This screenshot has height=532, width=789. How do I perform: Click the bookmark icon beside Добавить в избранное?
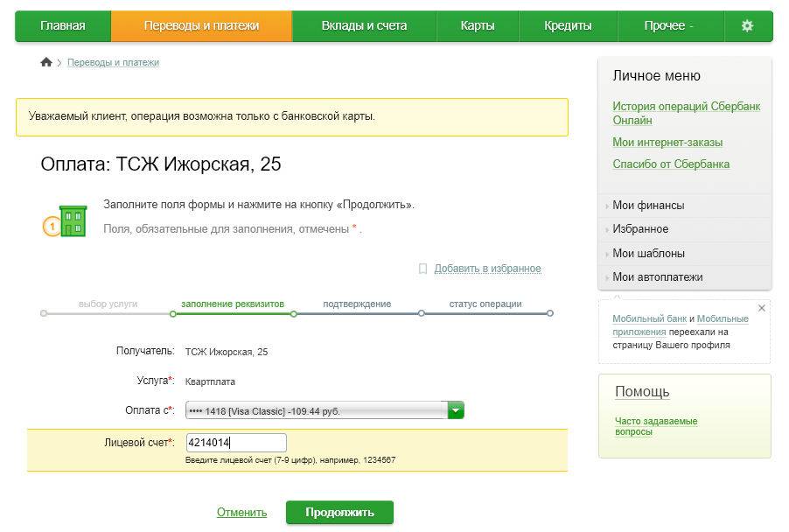pos(422,269)
